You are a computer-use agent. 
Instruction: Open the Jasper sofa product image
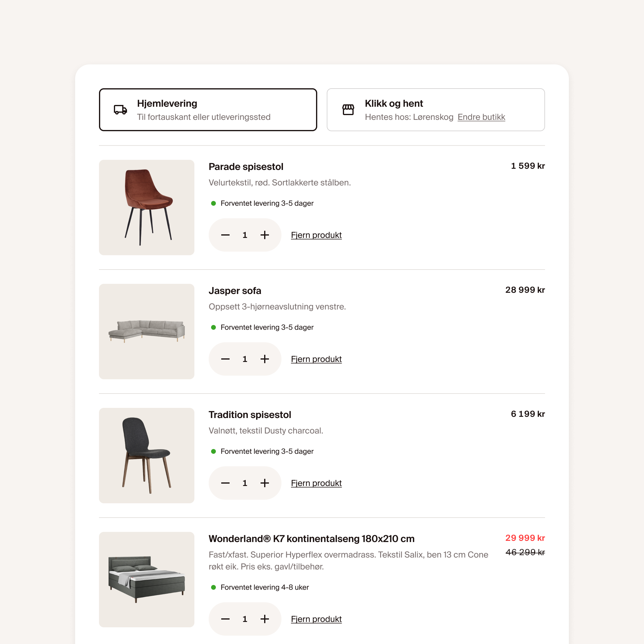click(x=147, y=331)
